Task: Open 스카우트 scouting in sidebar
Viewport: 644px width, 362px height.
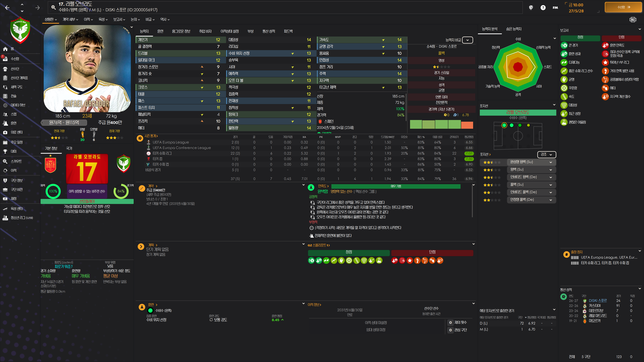Action: (x=16, y=161)
